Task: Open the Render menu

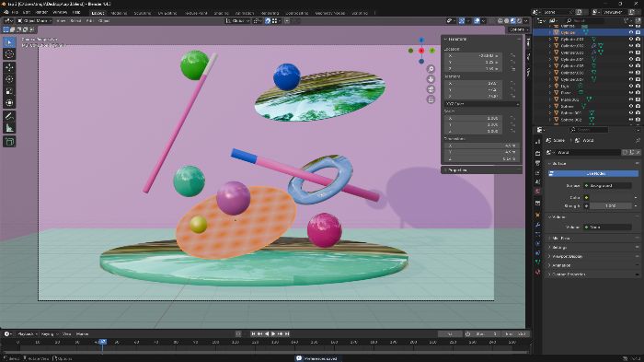Action: pyautogui.click(x=41, y=12)
